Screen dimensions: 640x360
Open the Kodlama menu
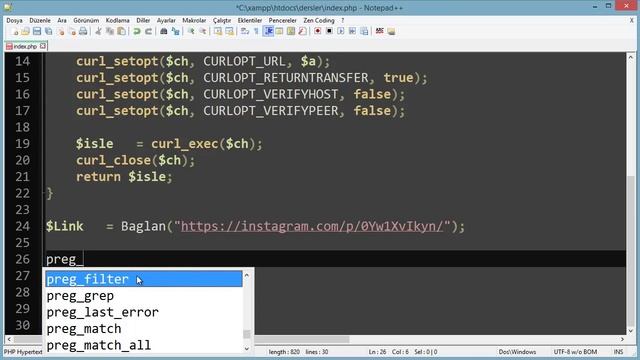(x=118, y=20)
